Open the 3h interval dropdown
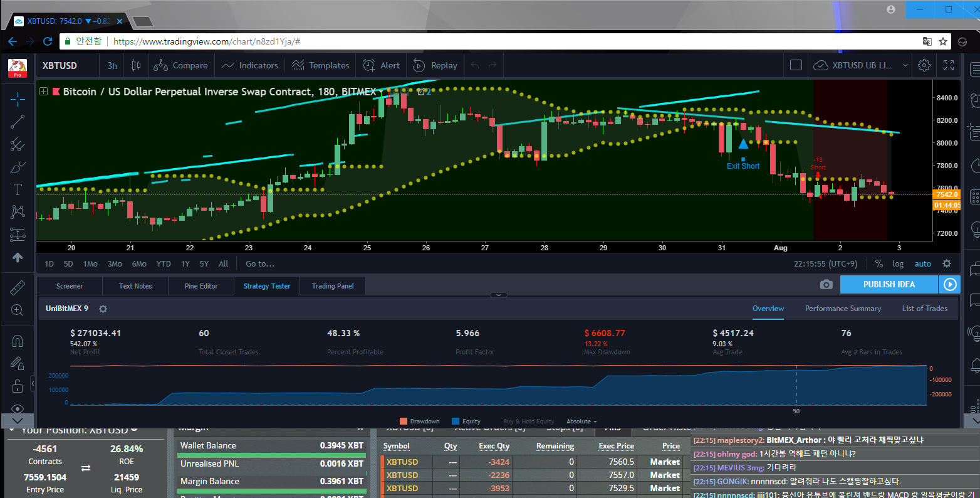 [112, 65]
